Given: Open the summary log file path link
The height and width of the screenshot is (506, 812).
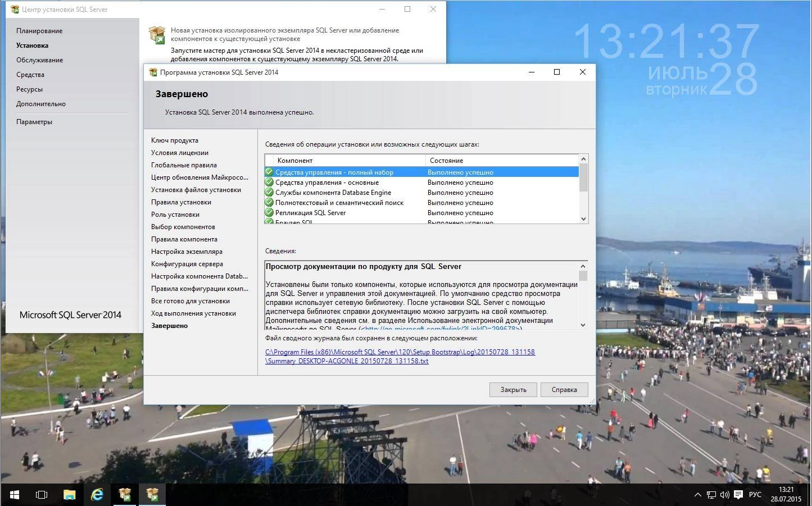Looking at the screenshot, I should pos(400,357).
